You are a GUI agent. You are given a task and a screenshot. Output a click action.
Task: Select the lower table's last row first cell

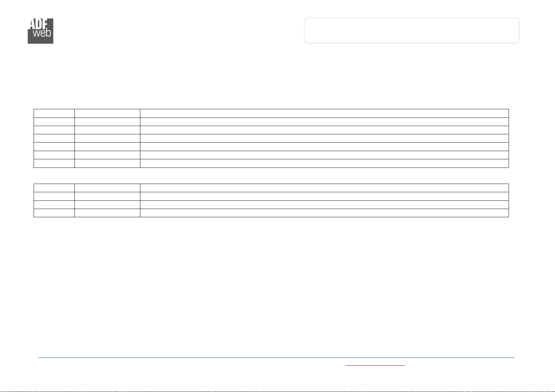pyautogui.click(x=54, y=213)
